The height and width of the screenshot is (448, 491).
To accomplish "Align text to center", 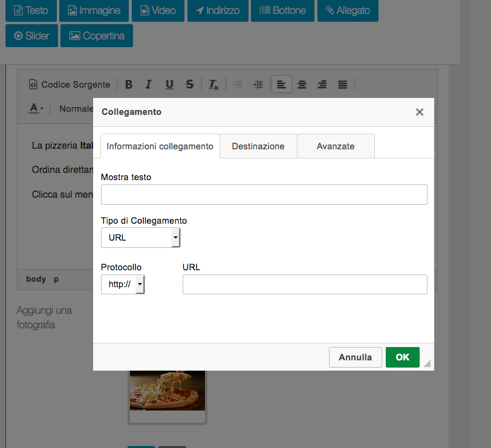I will (x=302, y=85).
